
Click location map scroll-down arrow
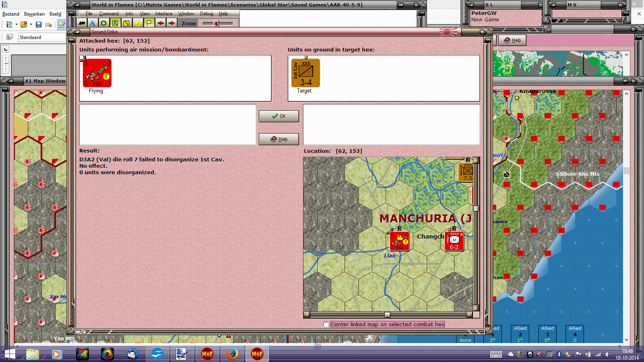(x=476, y=308)
